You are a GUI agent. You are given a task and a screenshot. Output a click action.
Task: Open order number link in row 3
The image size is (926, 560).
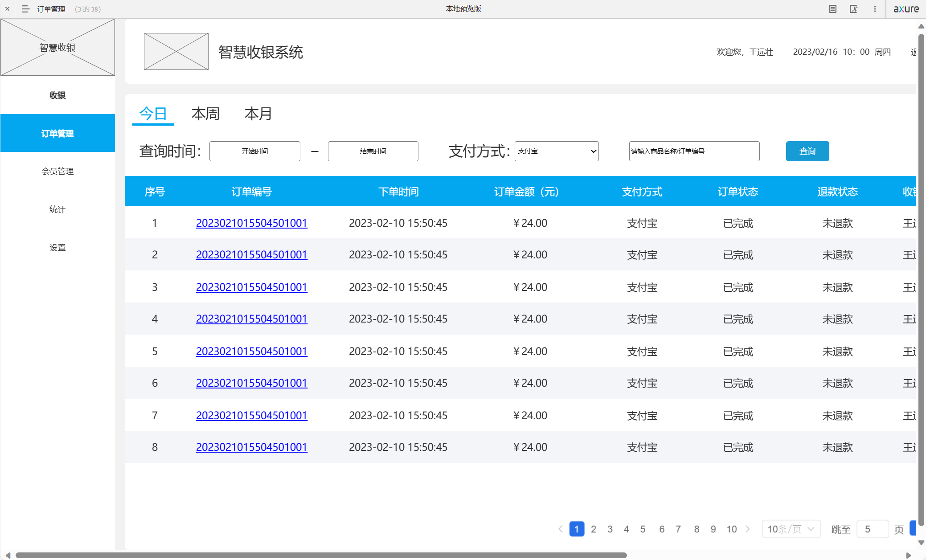click(252, 287)
